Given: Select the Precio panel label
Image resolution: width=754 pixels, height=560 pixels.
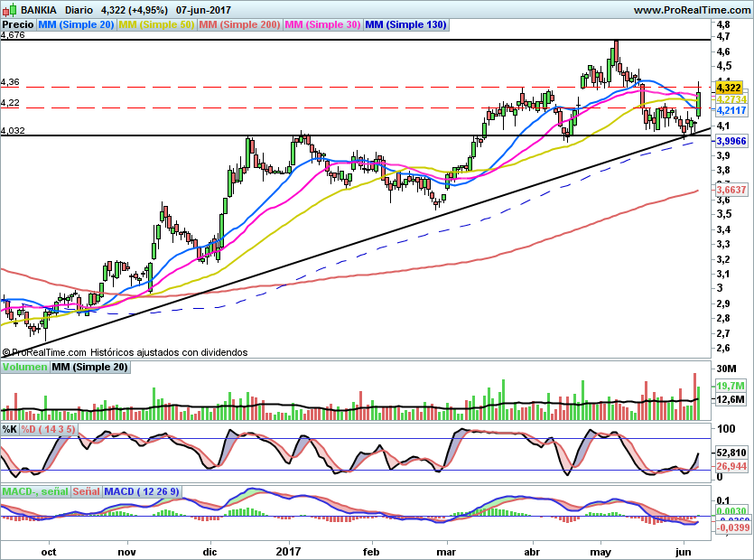Looking at the screenshot, I should coord(18,25).
